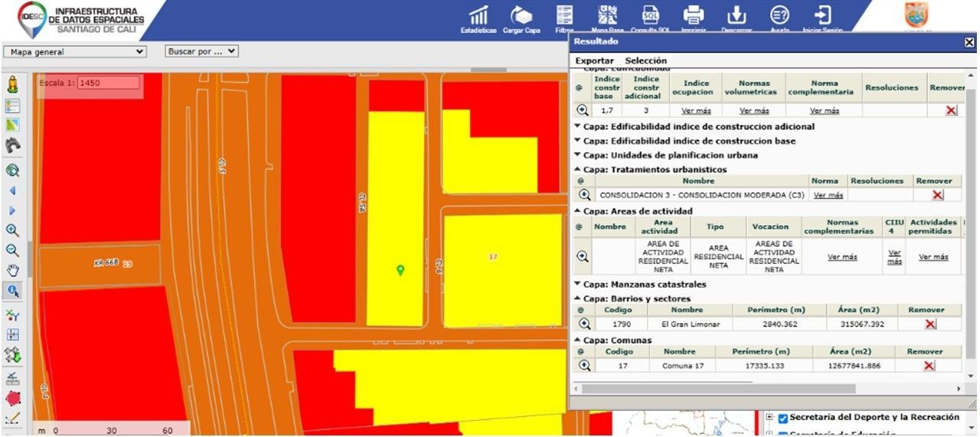The width and height of the screenshot is (980, 437).
Task: Expand Capa: Manzanas catastrales section
Action: pos(577,285)
